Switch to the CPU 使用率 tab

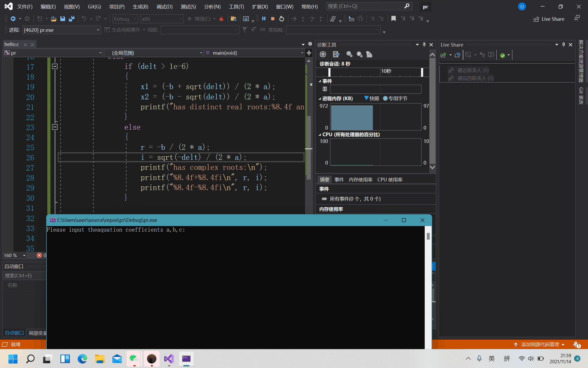click(x=390, y=180)
